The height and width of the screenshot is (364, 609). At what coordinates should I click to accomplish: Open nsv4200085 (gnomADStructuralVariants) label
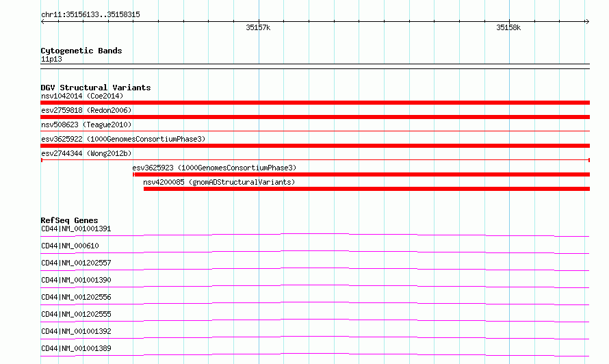click(x=219, y=182)
